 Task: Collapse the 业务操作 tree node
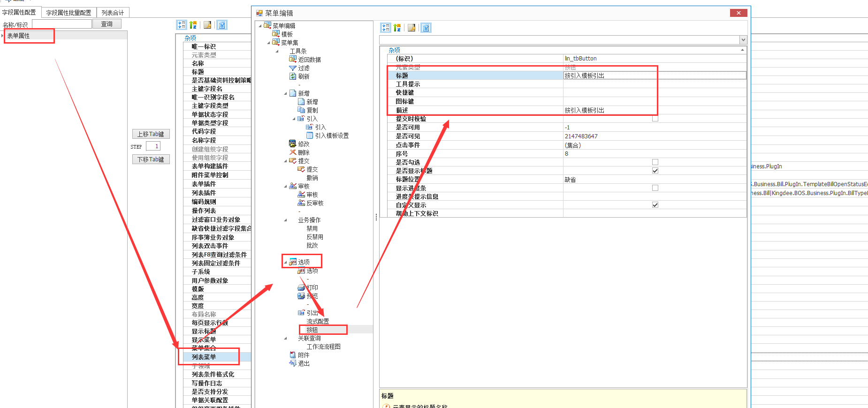(285, 220)
